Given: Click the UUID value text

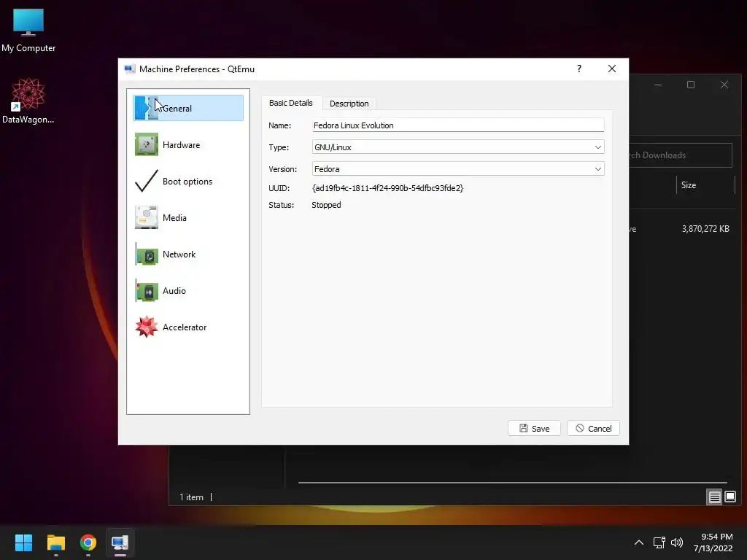Looking at the screenshot, I should [x=388, y=188].
